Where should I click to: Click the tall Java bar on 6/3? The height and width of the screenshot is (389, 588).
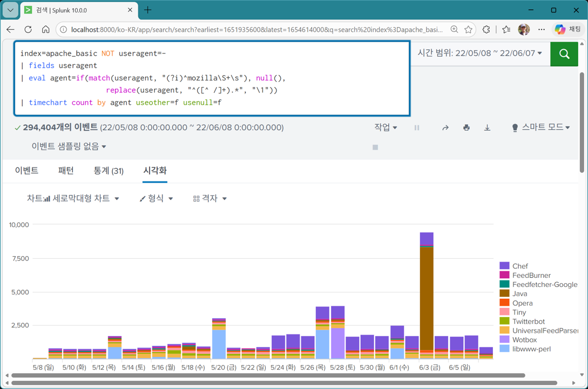pos(427,297)
